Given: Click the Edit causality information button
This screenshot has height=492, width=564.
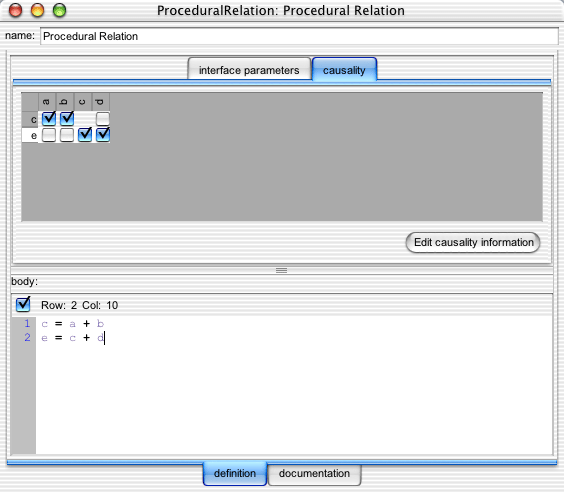Looking at the screenshot, I should (x=473, y=242).
